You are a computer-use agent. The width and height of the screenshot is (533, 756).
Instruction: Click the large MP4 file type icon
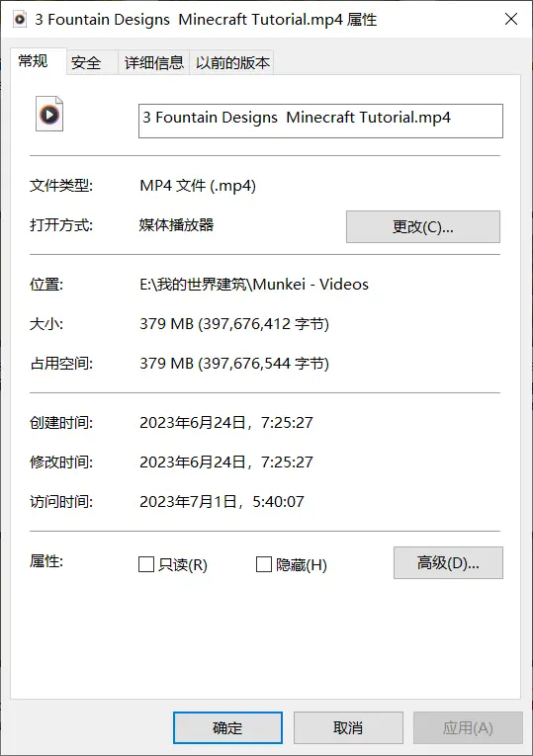coord(49,114)
